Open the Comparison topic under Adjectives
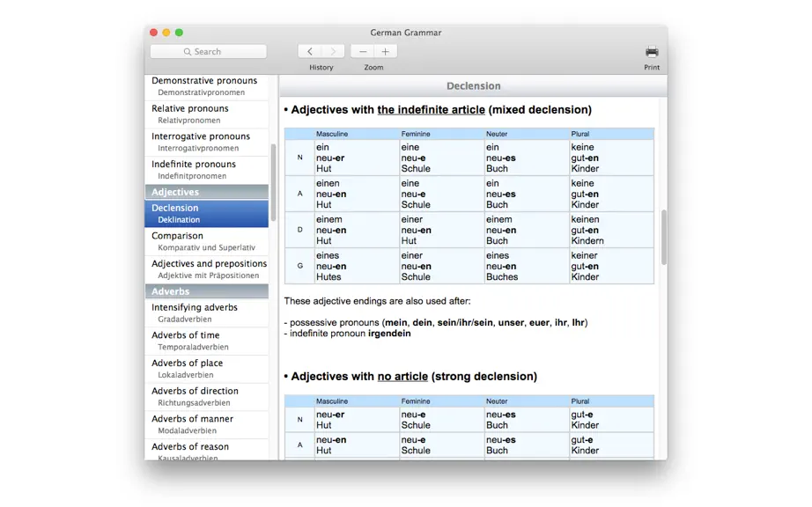 pos(207,241)
